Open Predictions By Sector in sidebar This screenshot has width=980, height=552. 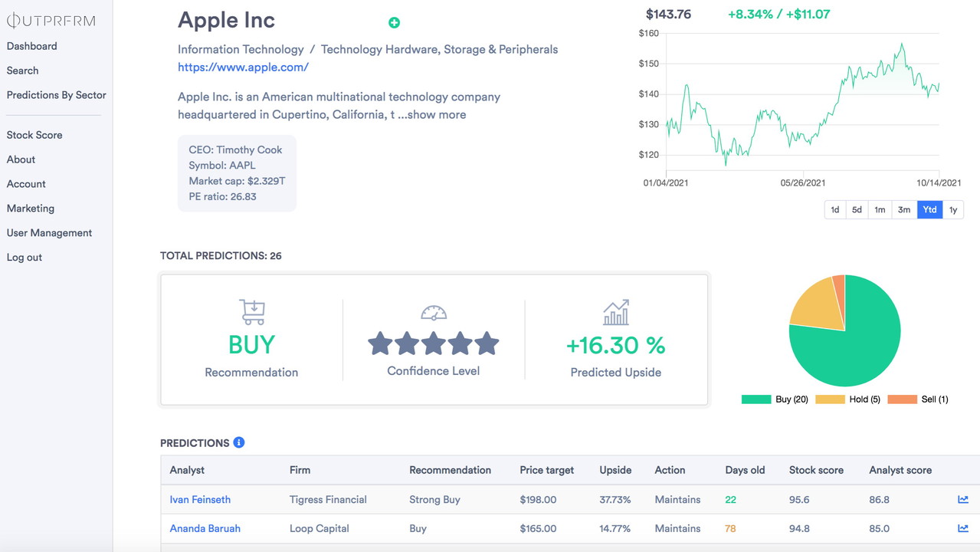pos(57,95)
